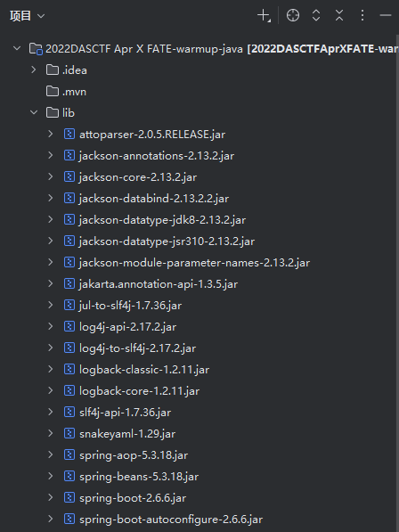Open the project panel options three-dot menu
Screen dimensions: 399x532
(362, 16)
